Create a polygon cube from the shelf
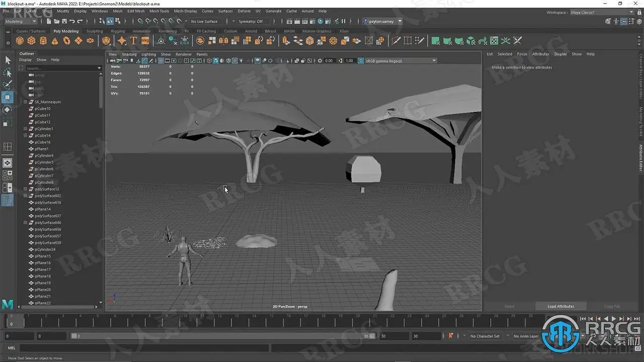 [x=31, y=41]
